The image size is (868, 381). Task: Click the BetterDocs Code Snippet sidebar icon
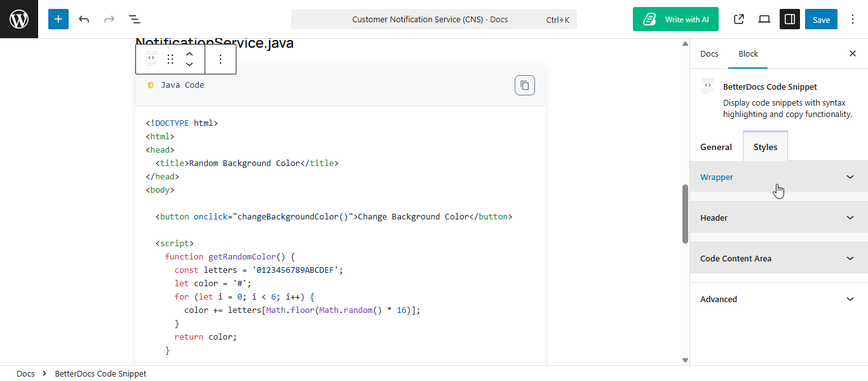click(708, 86)
